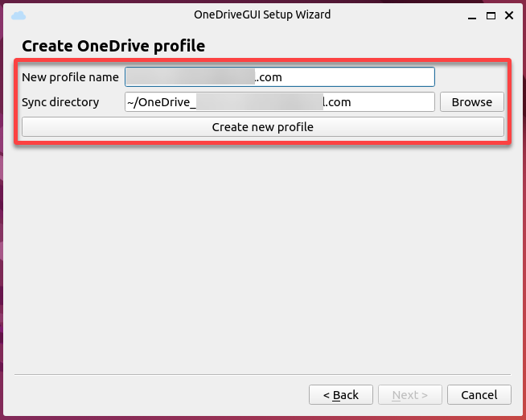Open the Browse directory dialog
The image size is (526, 420).
[x=471, y=102]
